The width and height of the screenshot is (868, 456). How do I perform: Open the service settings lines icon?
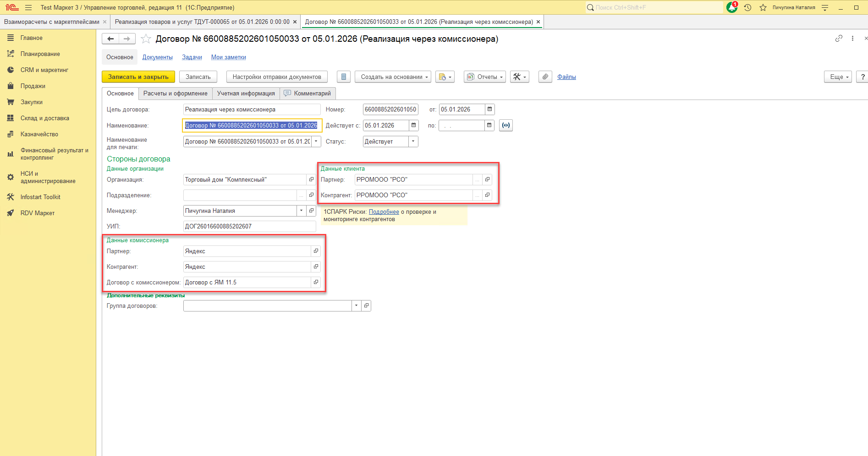point(825,7)
